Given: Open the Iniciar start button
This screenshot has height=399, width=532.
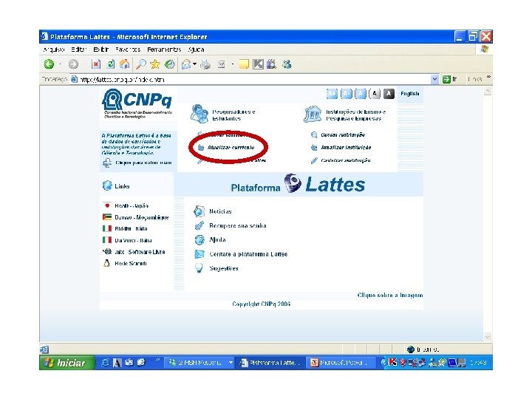Looking at the screenshot, I should pos(67,363).
